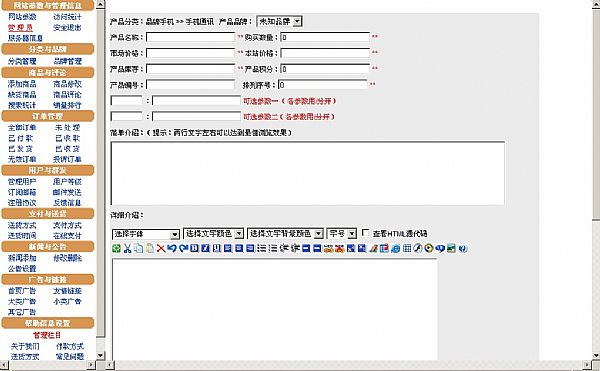Image resolution: width=600 pixels, height=371 pixels.
Task: Select the 订单管理 section header
Action: pos(48,116)
